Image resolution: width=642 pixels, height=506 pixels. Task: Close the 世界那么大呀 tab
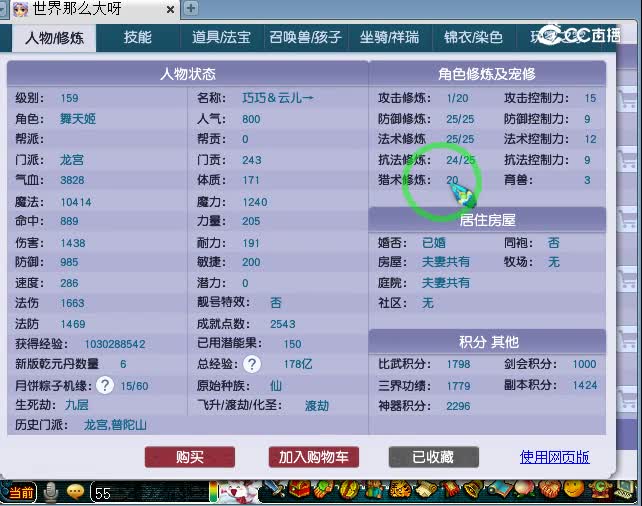click(170, 9)
